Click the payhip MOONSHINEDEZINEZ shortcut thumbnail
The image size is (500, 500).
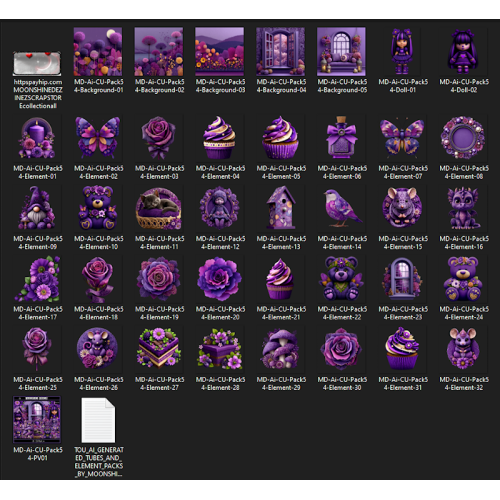pyautogui.click(x=37, y=63)
